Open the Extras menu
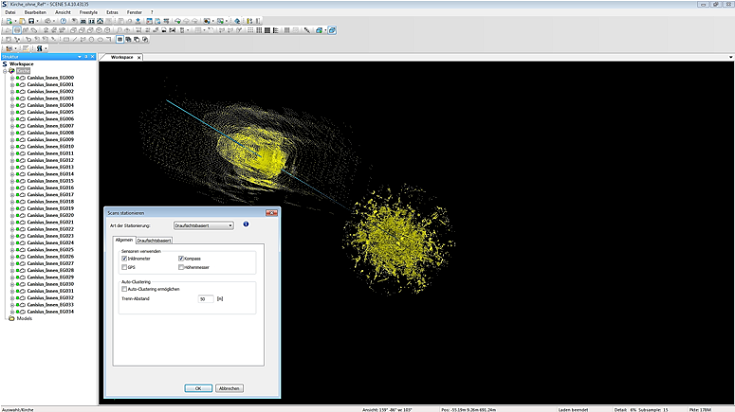Viewport: 735px width, 412px height. (112, 12)
